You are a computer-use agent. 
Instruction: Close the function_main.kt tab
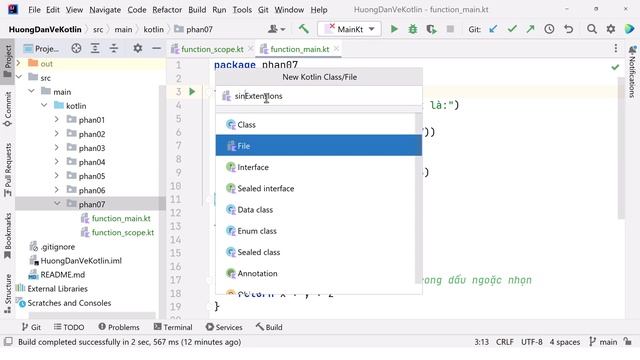point(336,49)
